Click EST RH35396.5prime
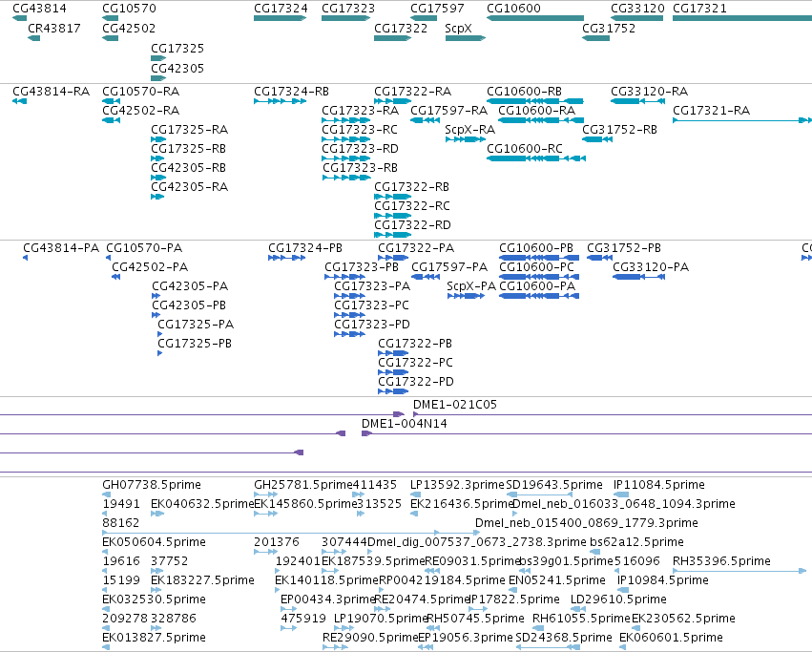Image resolution: width=812 pixels, height=652 pixels. click(722, 561)
